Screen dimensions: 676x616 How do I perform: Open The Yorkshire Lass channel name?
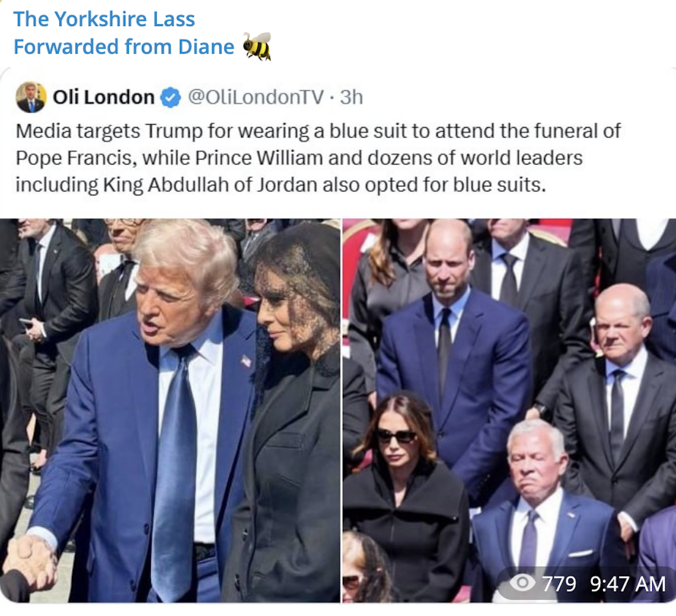104,19
